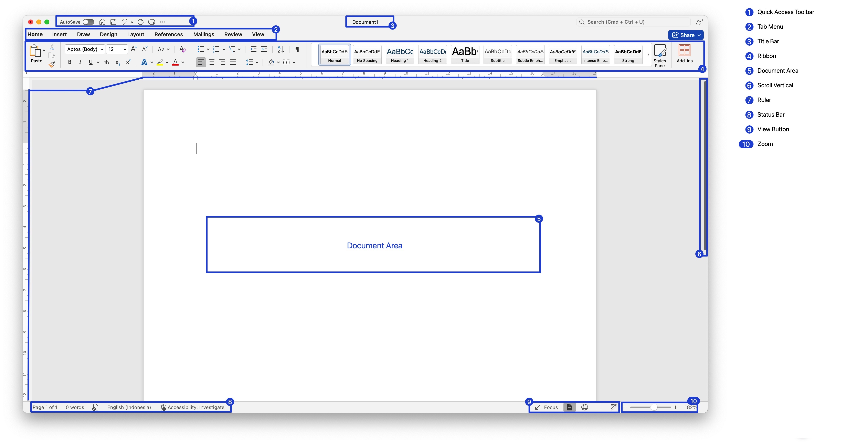This screenshot has width=868, height=443.
Task: Click the Sort A to Z icon
Action: [x=280, y=49]
